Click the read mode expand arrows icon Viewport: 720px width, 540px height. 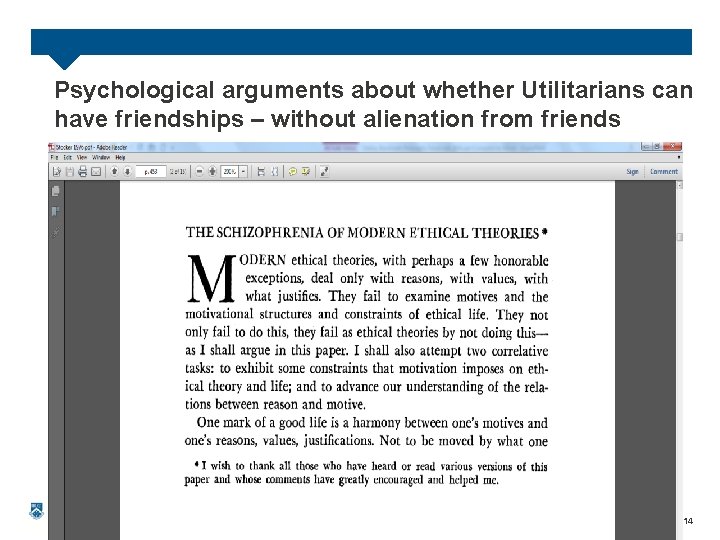click(x=324, y=172)
